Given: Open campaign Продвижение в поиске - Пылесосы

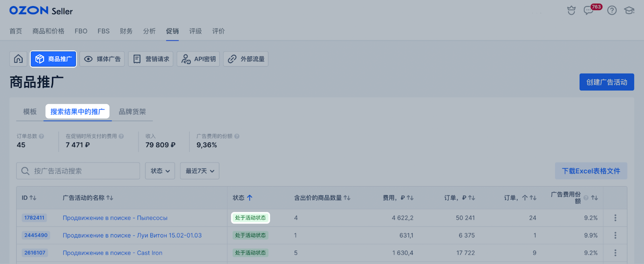Looking at the screenshot, I should pos(115,218).
